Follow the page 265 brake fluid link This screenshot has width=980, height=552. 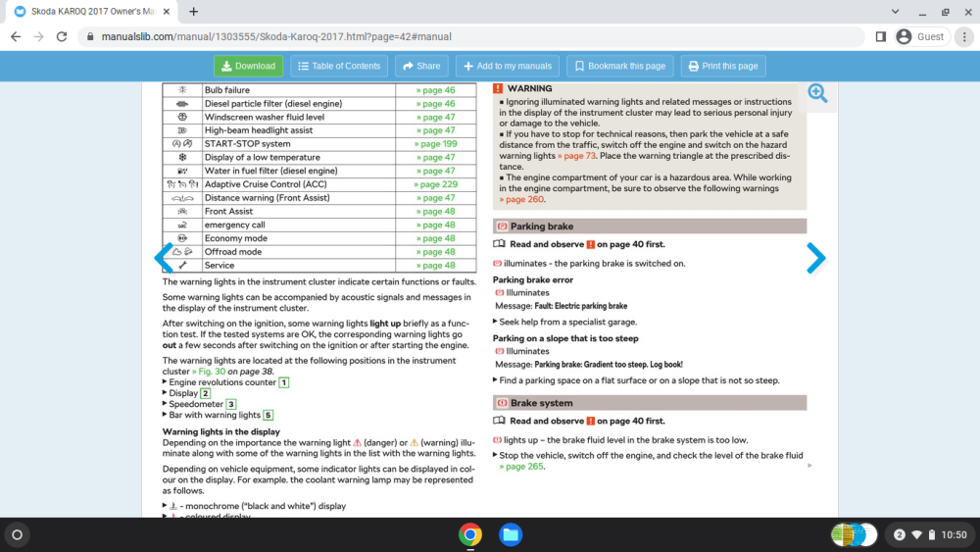522,467
